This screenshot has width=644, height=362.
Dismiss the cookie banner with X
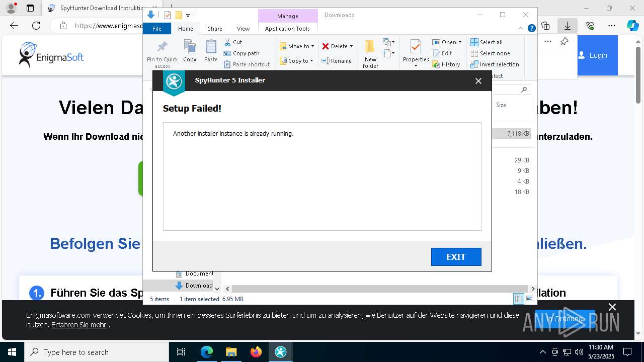pyautogui.click(x=612, y=307)
